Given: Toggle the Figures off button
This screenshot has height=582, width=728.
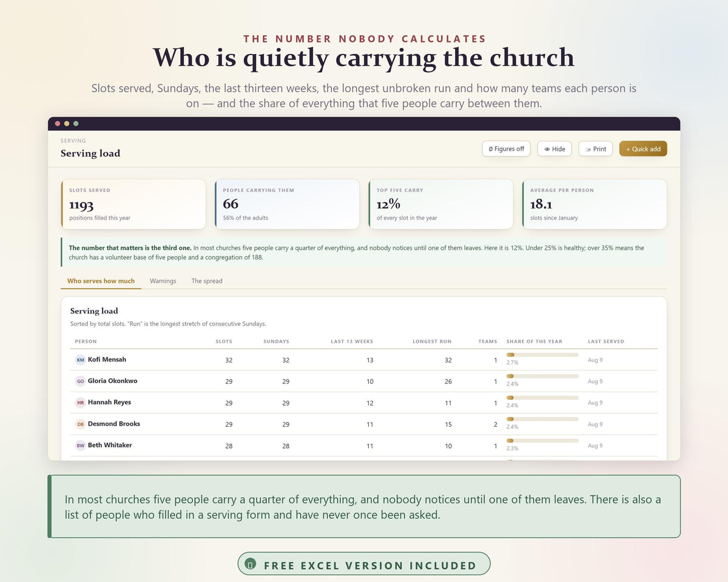Looking at the screenshot, I should tap(507, 149).
